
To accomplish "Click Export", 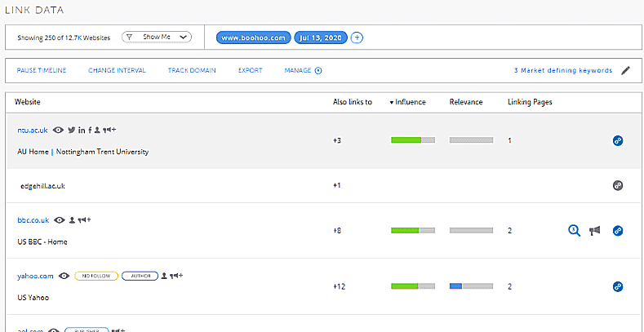I will (250, 71).
